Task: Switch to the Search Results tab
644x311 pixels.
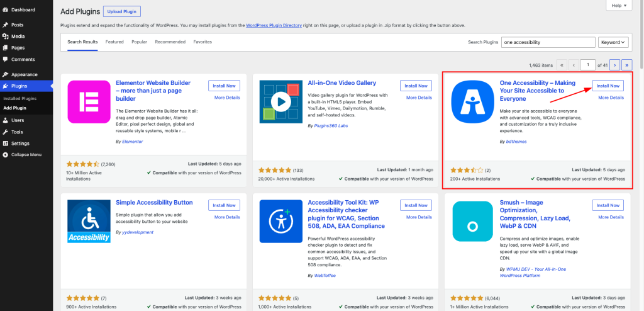Action: point(82,42)
